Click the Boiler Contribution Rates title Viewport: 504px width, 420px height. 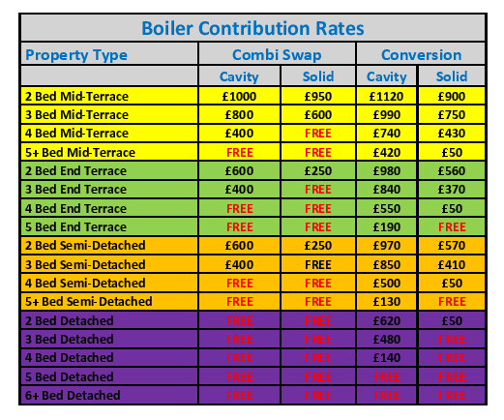coord(252,28)
